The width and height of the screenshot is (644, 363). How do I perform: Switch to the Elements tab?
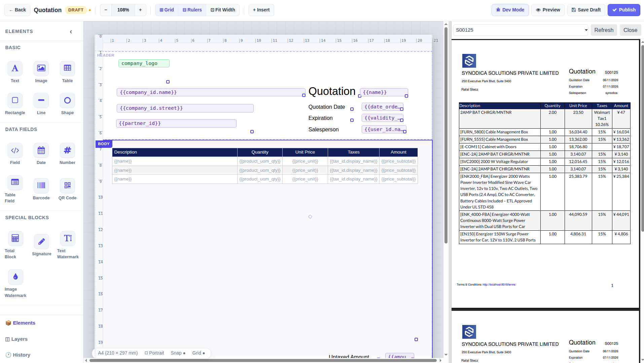point(21,323)
